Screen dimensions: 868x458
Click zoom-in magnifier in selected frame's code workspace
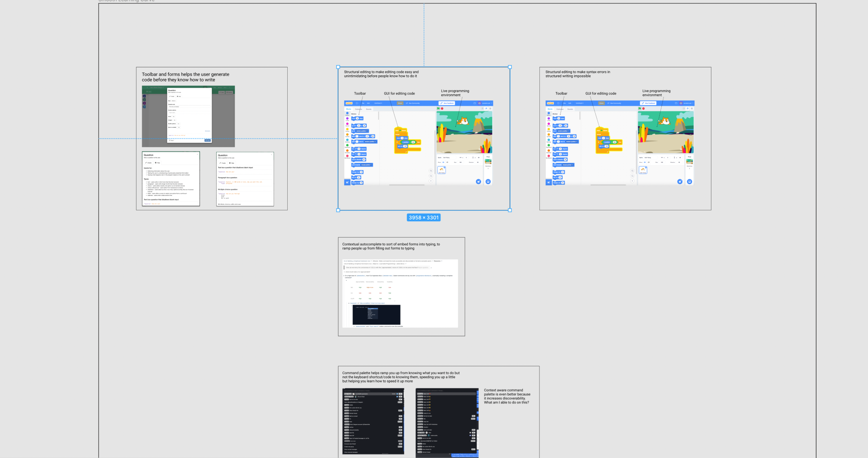[431, 171]
